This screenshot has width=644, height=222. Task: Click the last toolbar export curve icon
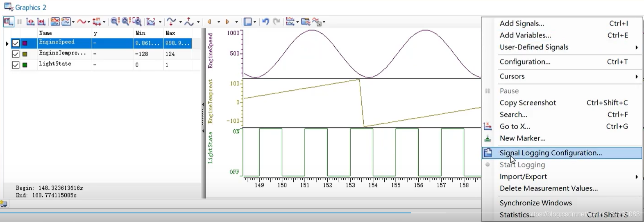pos(317,22)
